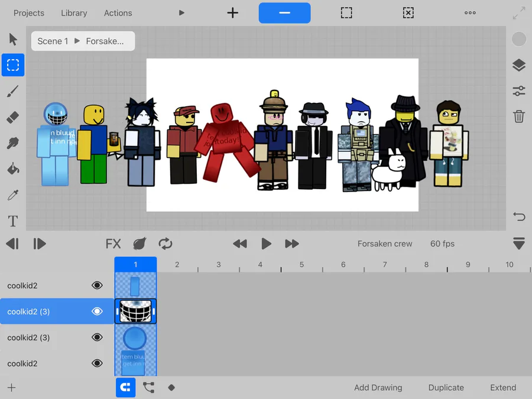This screenshot has height=399, width=532.
Task: Switch to the eraser tool
Action: tap(13, 118)
